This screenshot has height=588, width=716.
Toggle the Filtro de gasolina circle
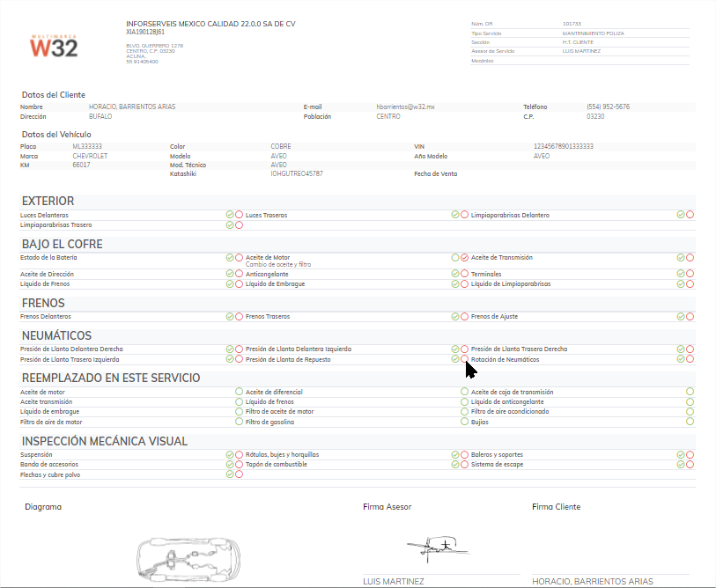pyautogui.click(x=464, y=422)
